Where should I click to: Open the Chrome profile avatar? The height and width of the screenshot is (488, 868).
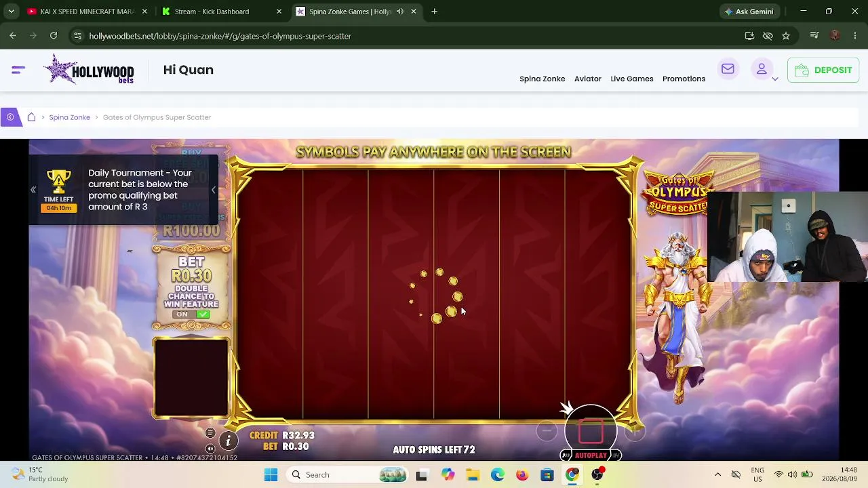tap(835, 36)
